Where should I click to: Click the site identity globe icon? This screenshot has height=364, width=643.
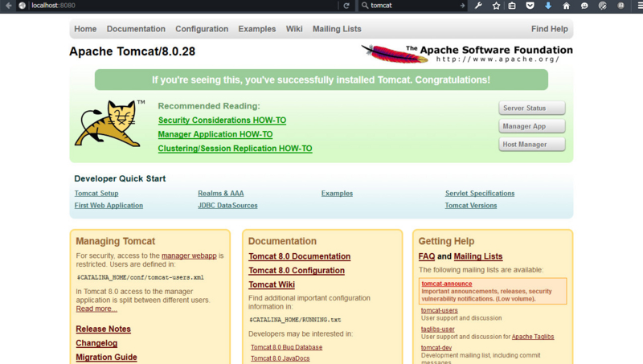click(23, 6)
